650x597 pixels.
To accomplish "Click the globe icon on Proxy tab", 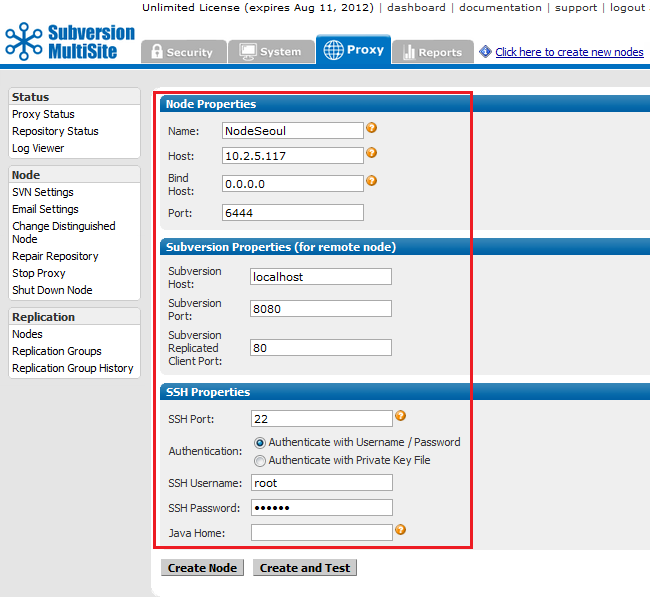I will tap(333, 50).
